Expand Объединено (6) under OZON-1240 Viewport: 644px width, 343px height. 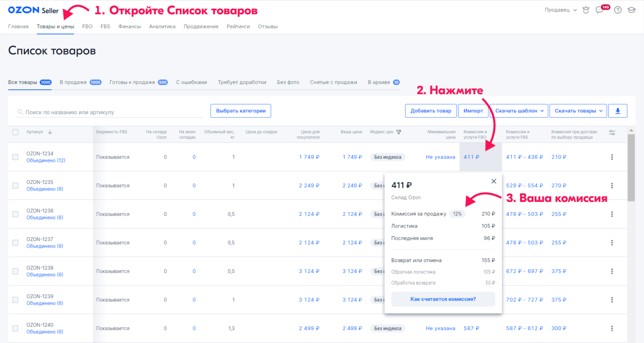(x=45, y=332)
